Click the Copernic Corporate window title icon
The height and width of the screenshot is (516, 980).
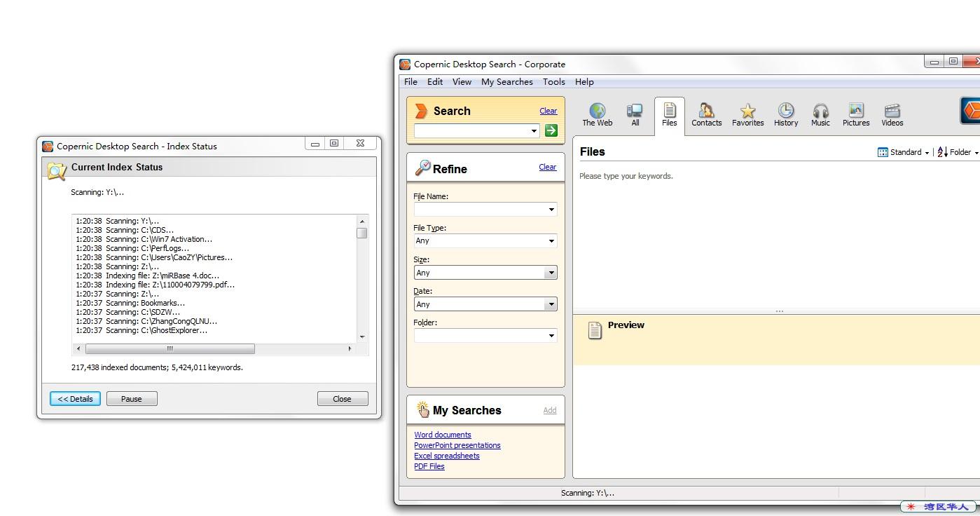405,64
